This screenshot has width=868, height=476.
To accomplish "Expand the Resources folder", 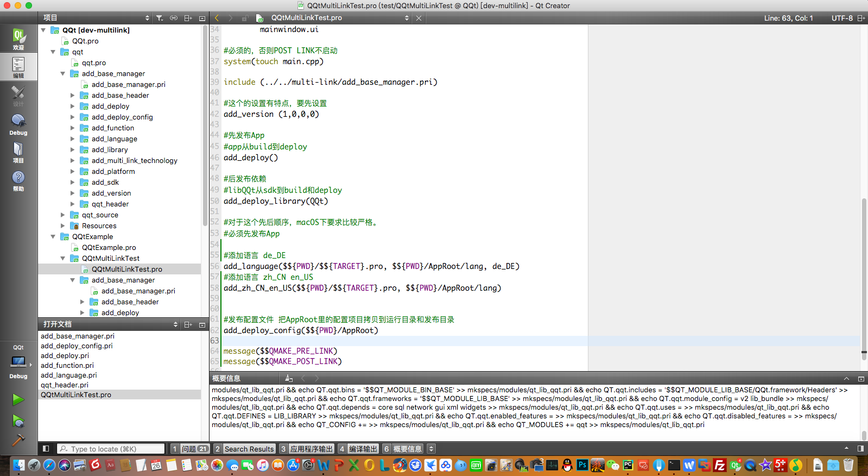I will pyautogui.click(x=63, y=226).
